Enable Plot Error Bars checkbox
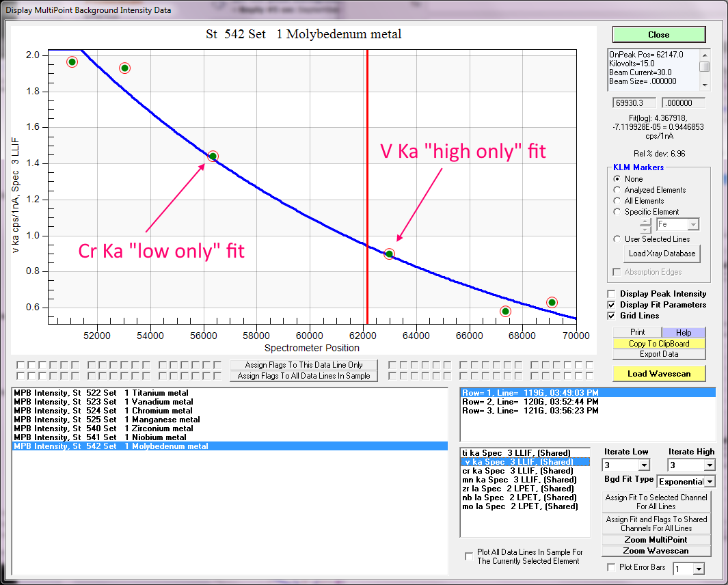728x585 pixels. (612, 567)
